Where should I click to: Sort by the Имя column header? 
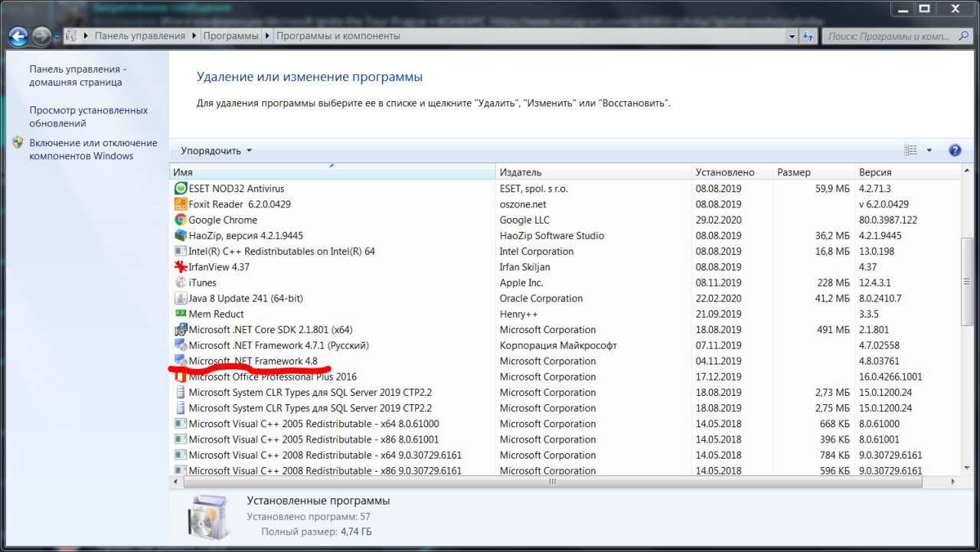pos(332,172)
